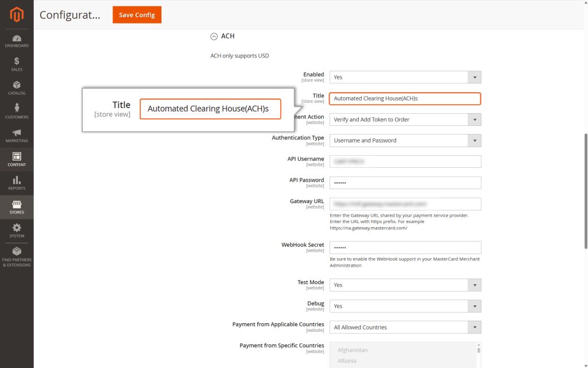Viewport: 588px width, 368px height.
Task: Open Find Partners & Extensions
Action: point(16,258)
